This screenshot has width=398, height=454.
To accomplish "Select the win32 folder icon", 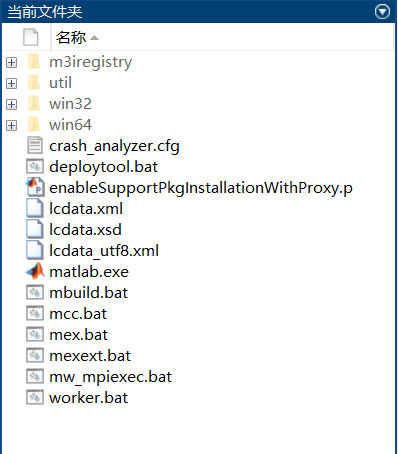I will pos(34,104).
